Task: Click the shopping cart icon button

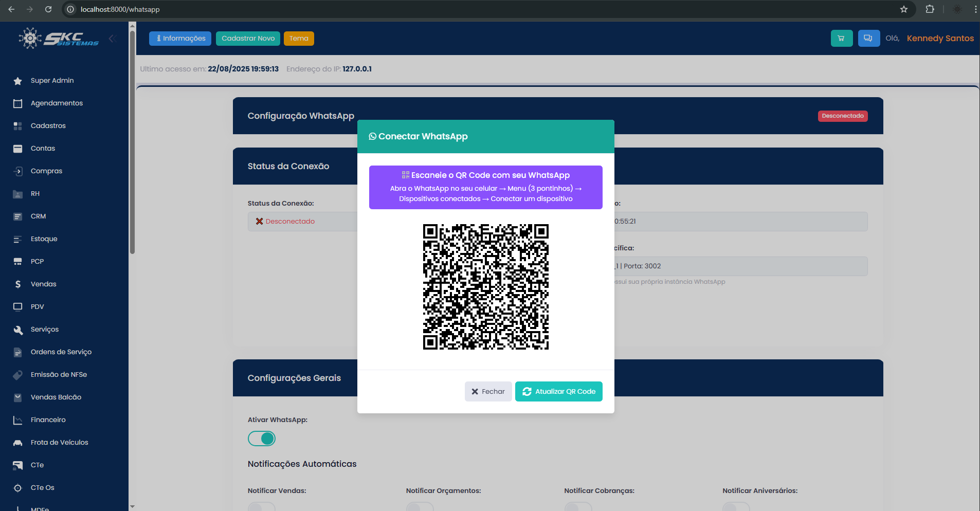Action: tap(841, 39)
